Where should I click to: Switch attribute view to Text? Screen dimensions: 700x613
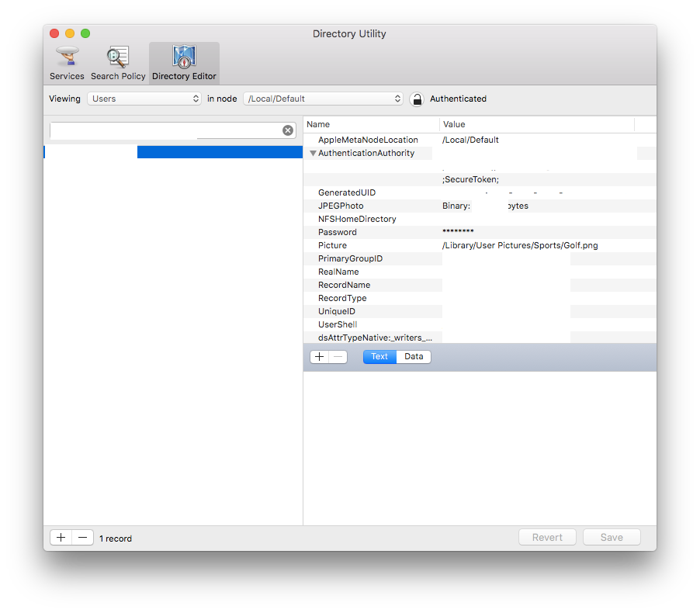(x=379, y=357)
